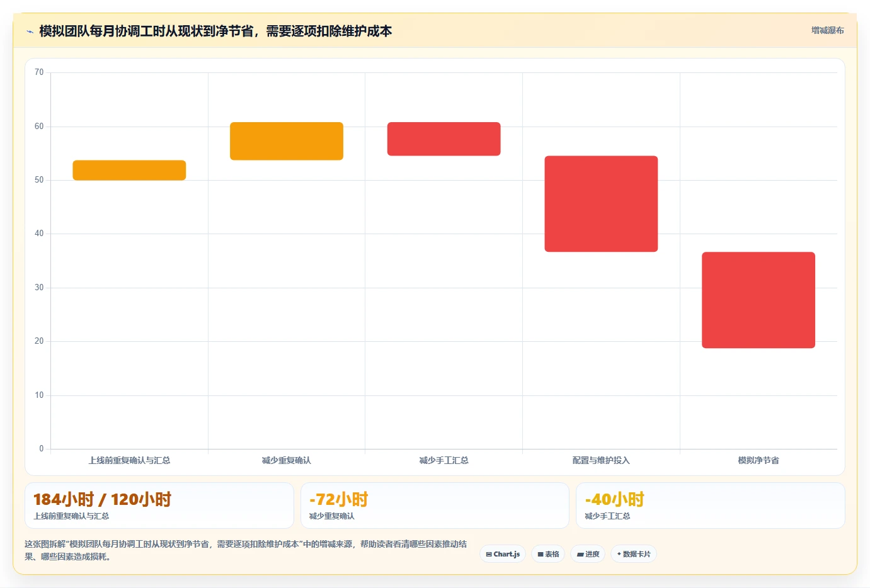The width and height of the screenshot is (870, 588).
Task: Click the x-axis label 模拟净节省
Action: [x=758, y=461]
